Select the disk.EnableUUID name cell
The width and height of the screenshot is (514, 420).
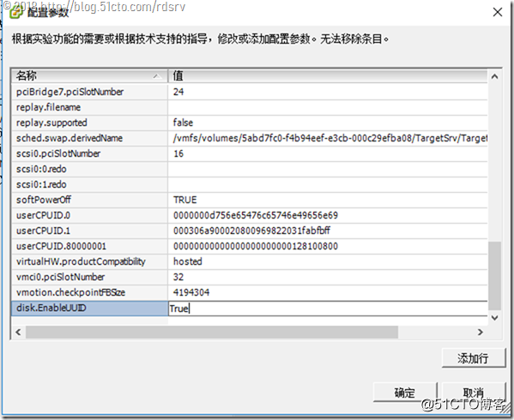pyautogui.click(x=89, y=308)
